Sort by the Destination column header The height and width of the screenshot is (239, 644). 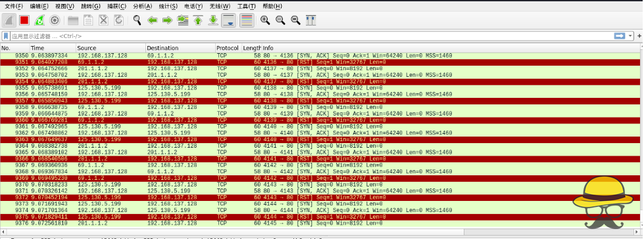click(181, 48)
